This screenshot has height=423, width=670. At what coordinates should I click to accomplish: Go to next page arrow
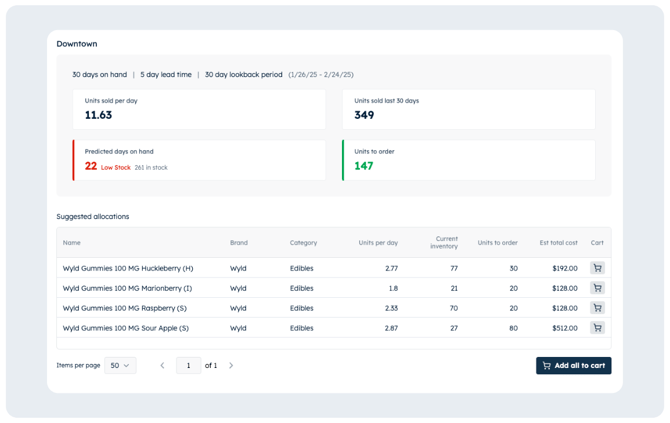click(231, 366)
